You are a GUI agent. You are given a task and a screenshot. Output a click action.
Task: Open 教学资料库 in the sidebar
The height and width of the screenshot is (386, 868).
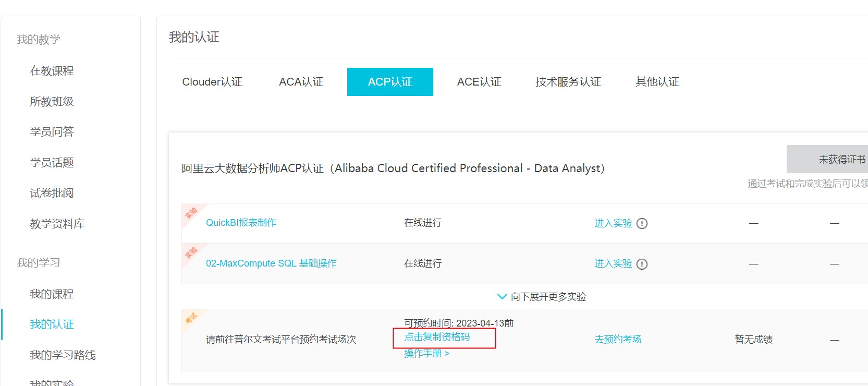point(57,224)
